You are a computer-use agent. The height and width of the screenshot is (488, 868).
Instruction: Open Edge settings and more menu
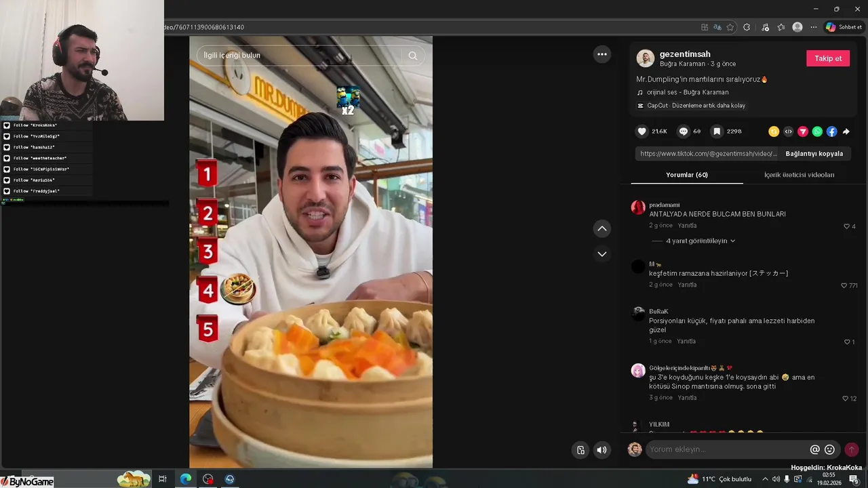coord(814,27)
